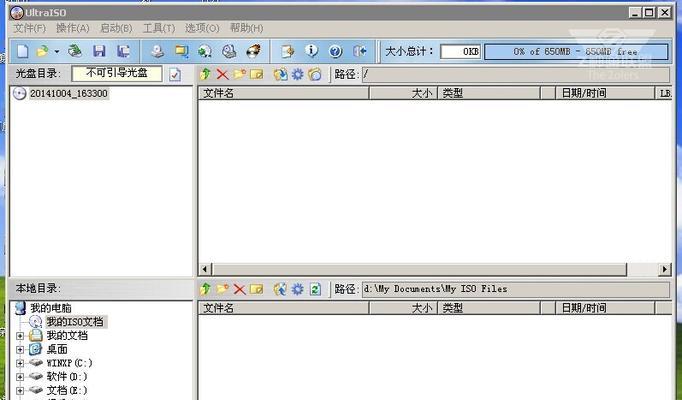This screenshot has height=400, width=682.
Task: Rename item in the image pane
Action: pos(257,74)
